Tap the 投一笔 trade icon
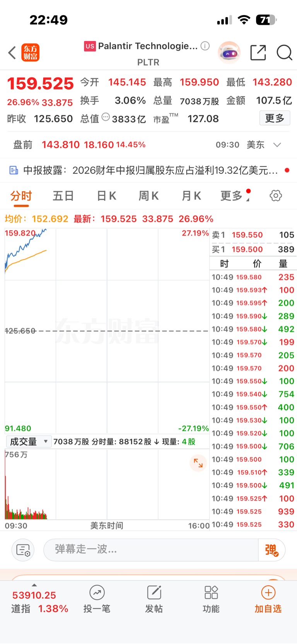Screen dimensions: 297x644 (97, 592)
